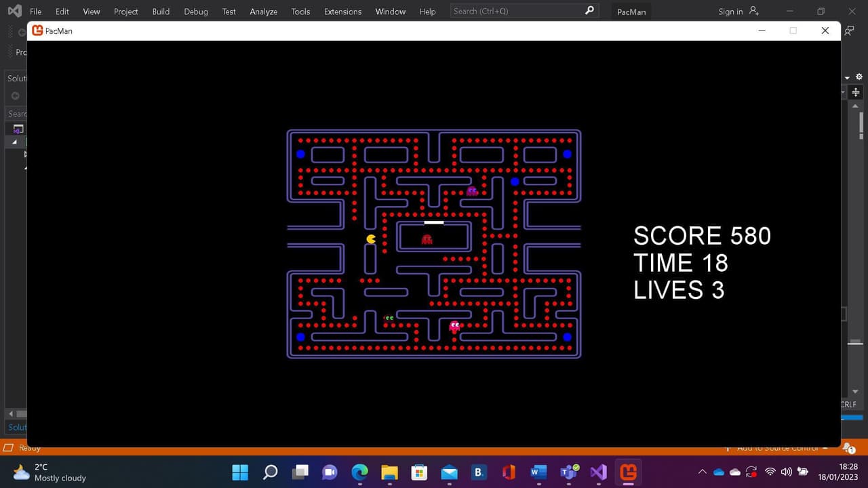The image size is (868, 488).
Task: Click the send feedback icon in Visual Studio
Action: pos(850,30)
